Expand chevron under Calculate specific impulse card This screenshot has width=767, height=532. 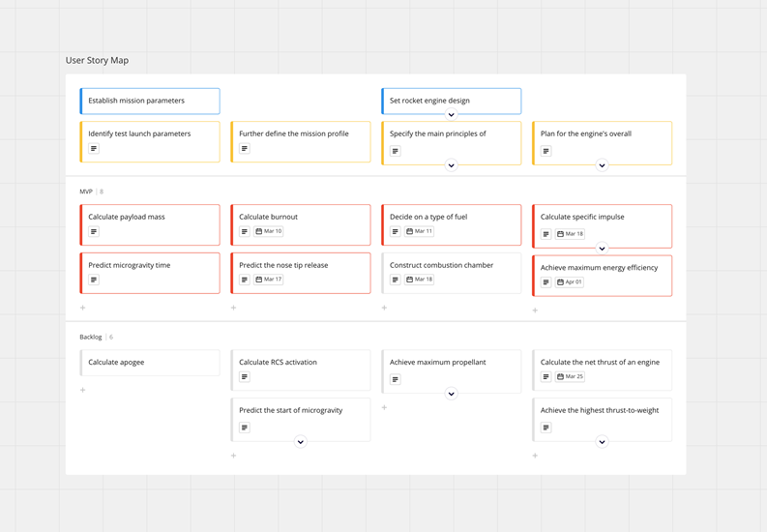click(602, 249)
